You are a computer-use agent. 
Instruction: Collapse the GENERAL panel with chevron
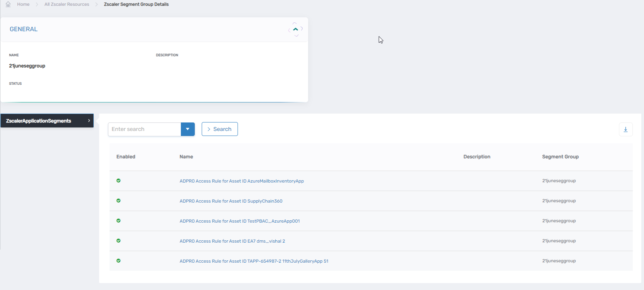(295, 29)
